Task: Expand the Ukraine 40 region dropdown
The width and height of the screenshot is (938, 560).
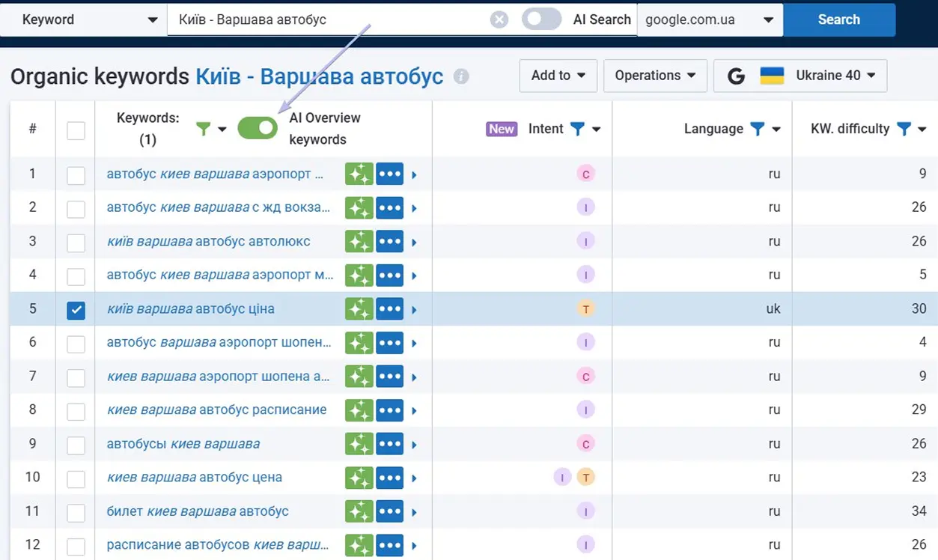Action: click(x=800, y=76)
